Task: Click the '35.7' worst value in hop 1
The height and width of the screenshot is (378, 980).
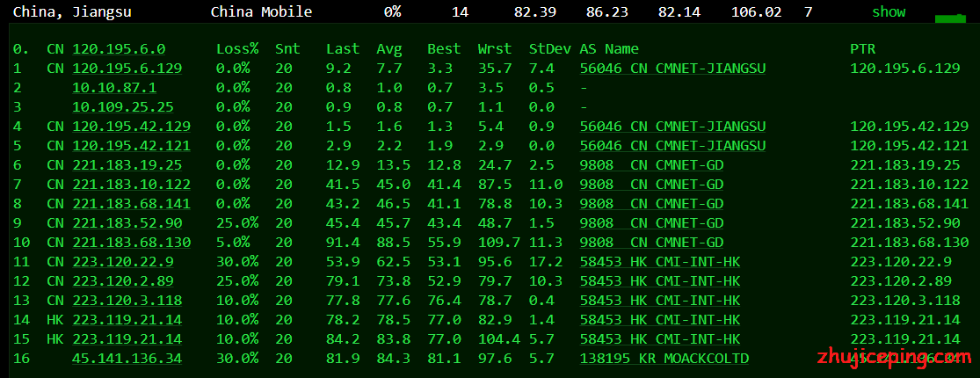Action: point(495,69)
